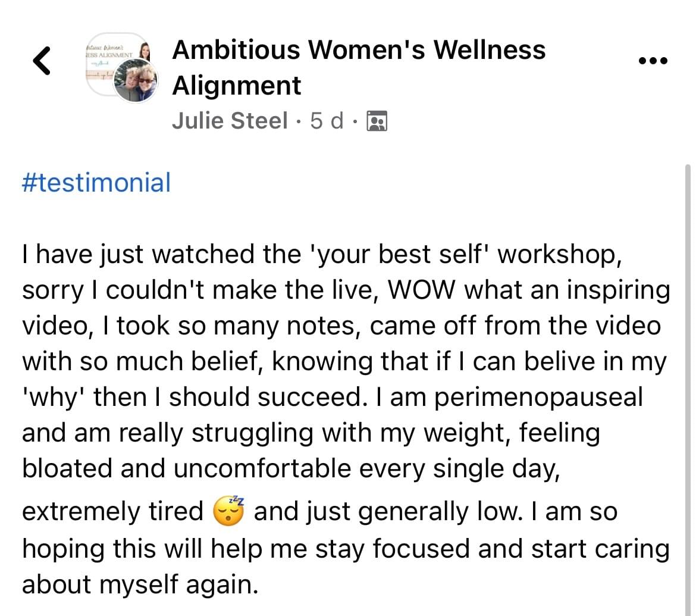Tap the group members privacy icon

point(377,121)
